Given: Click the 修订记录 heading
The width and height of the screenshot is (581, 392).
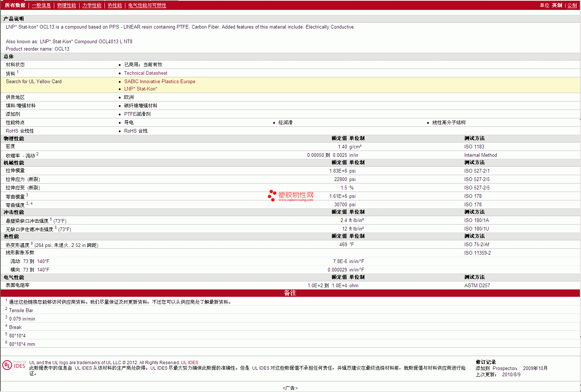Looking at the screenshot, I should click(486, 362).
